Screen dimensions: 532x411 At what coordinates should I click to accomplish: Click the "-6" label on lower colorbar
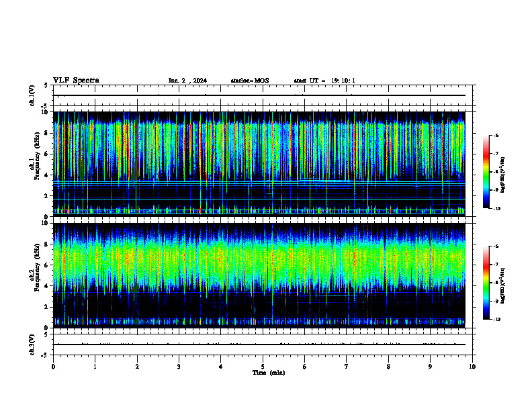[x=496, y=246]
